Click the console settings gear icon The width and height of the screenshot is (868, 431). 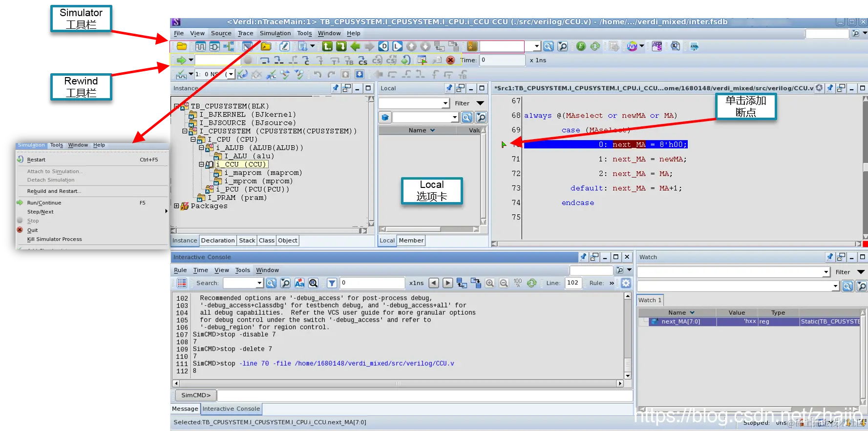(x=626, y=283)
